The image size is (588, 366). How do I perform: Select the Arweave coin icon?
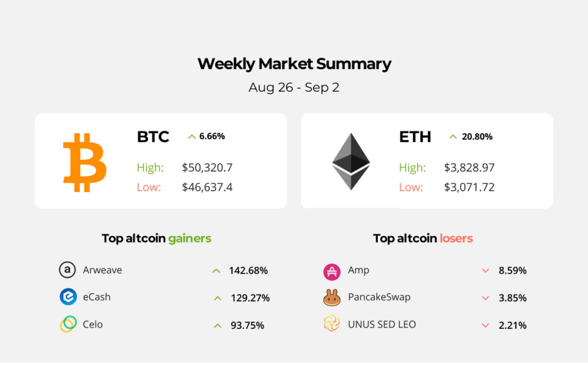click(x=68, y=269)
